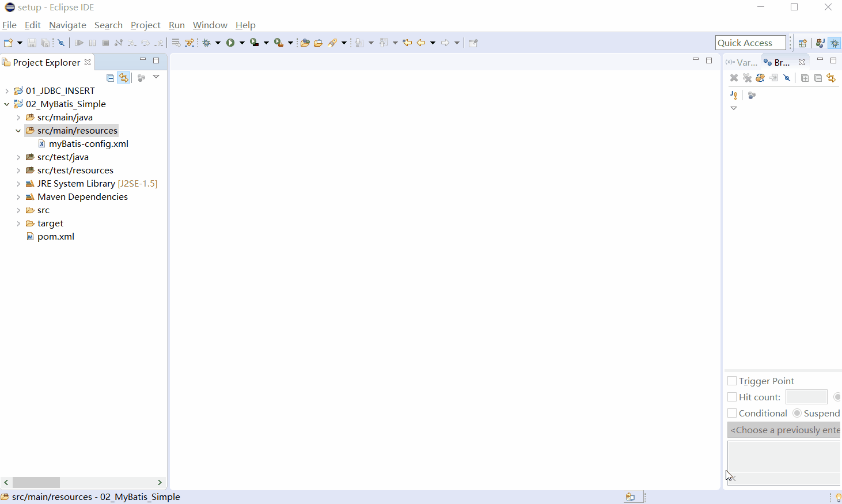
Task: Click the Step Over icon
Action: pyautogui.click(x=145, y=43)
